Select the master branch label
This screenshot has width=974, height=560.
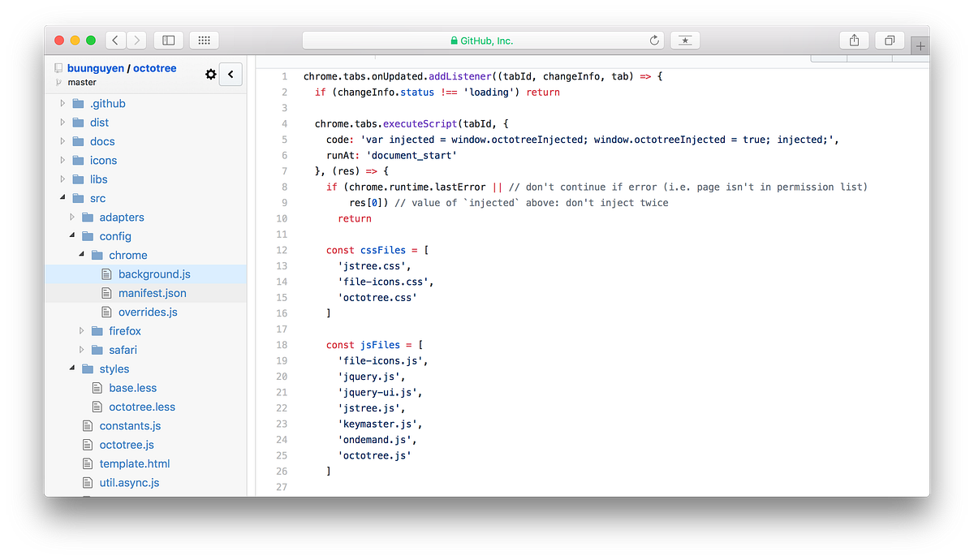(x=81, y=82)
